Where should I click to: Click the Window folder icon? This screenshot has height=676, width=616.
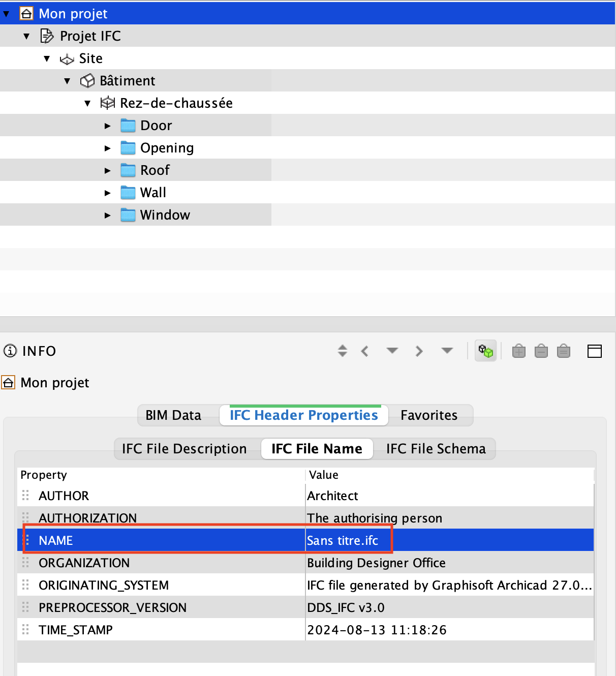pyautogui.click(x=128, y=214)
